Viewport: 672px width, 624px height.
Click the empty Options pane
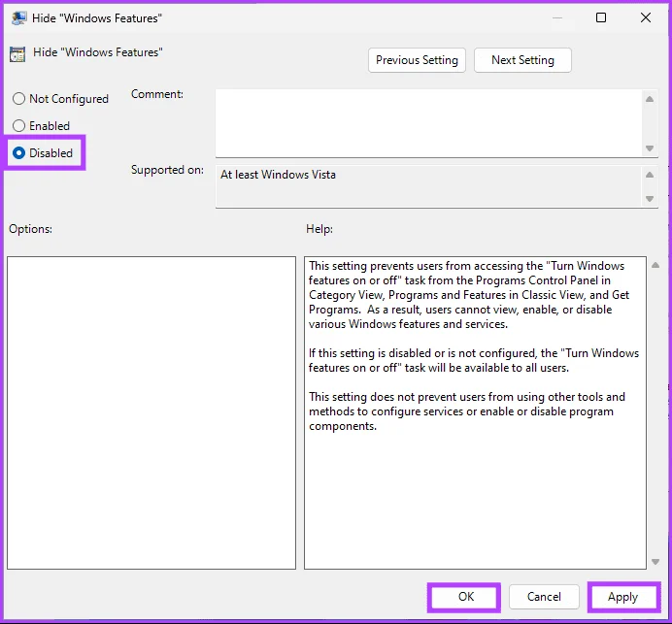click(x=151, y=412)
